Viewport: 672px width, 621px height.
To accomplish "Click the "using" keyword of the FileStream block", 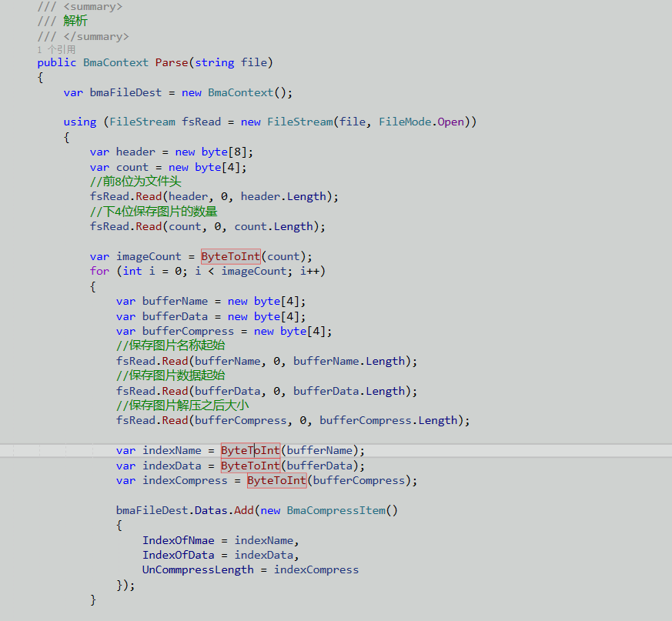I will pyautogui.click(x=80, y=122).
